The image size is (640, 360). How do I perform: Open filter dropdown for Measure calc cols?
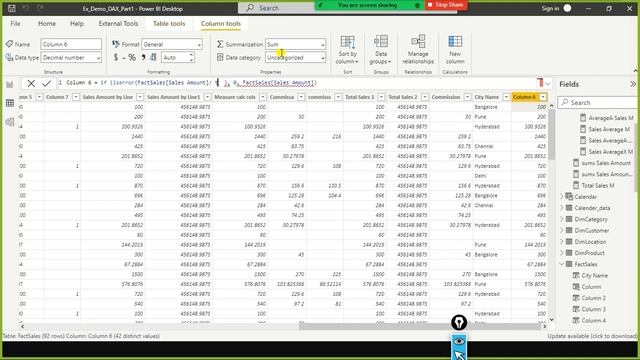pos(262,97)
